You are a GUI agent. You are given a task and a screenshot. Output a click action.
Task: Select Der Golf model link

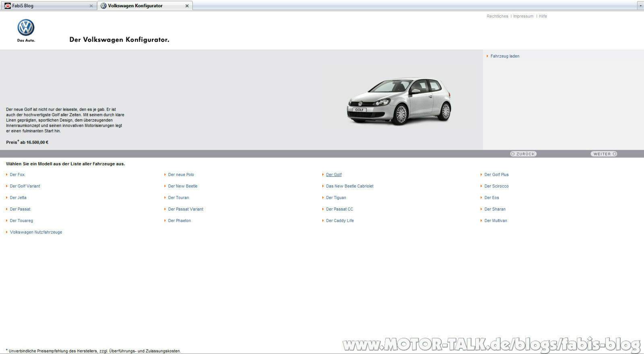[334, 175]
